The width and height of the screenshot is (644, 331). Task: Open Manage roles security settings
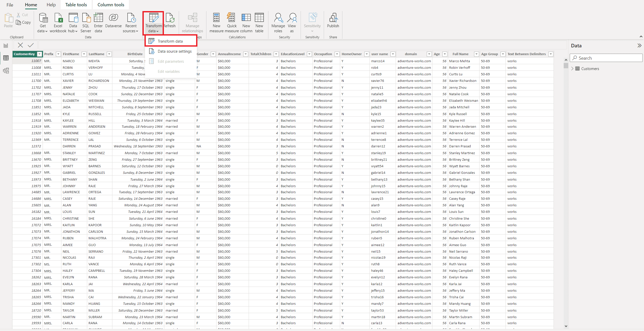coord(278,22)
